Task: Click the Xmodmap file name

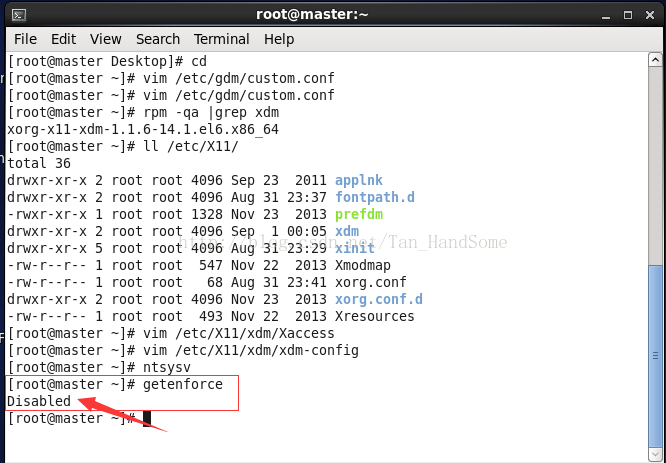Action: pyautogui.click(x=362, y=265)
